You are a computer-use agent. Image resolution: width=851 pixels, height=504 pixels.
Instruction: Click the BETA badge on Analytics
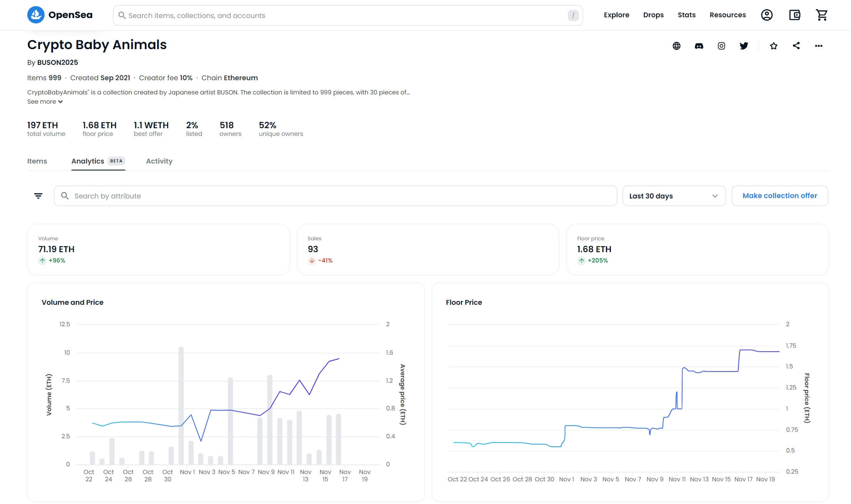116,161
